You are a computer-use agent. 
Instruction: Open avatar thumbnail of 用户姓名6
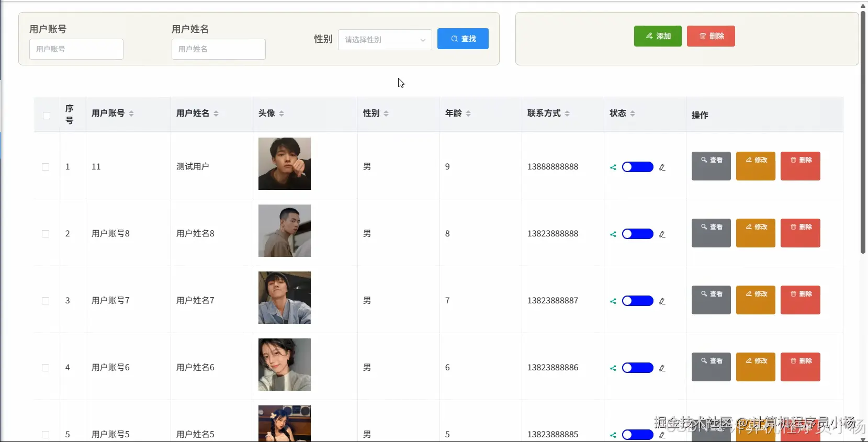click(285, 365)
